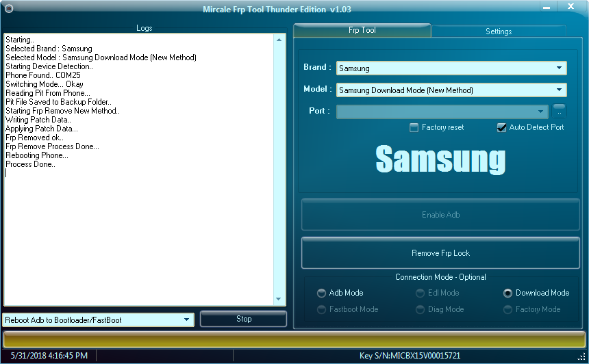Screen dimensions: 589x364
Task: Click the yellow progress bar
Action: (294, 339)
